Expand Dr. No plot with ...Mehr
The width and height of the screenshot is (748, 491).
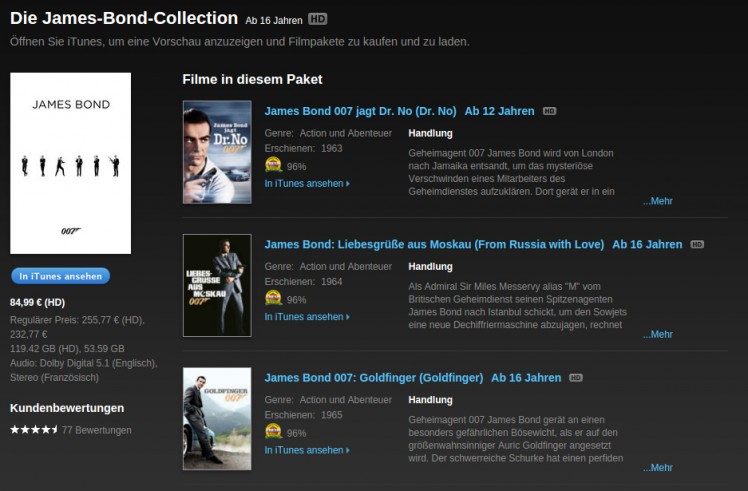click(657, 201)
